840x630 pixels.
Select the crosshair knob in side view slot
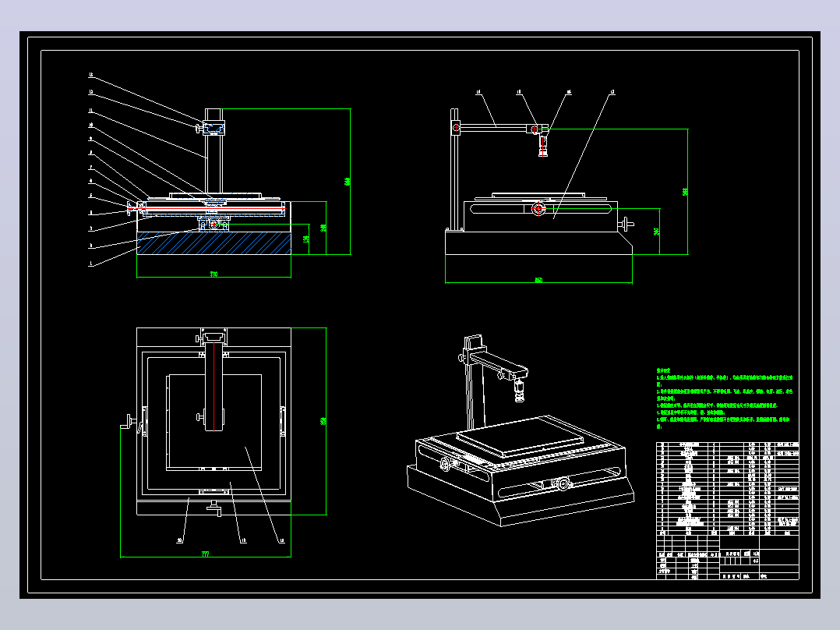(x=538, y=208)
